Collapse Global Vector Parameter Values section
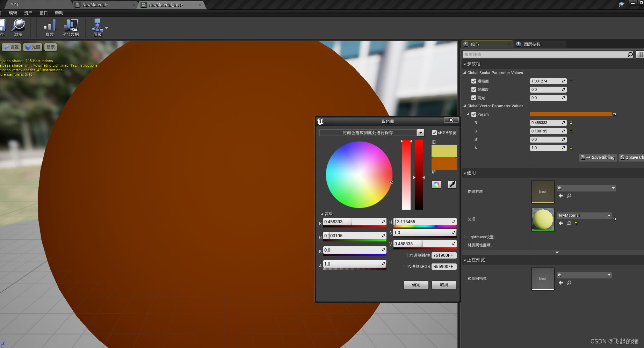This screenshot has width=644, height=348. click(x=465, y=106)
